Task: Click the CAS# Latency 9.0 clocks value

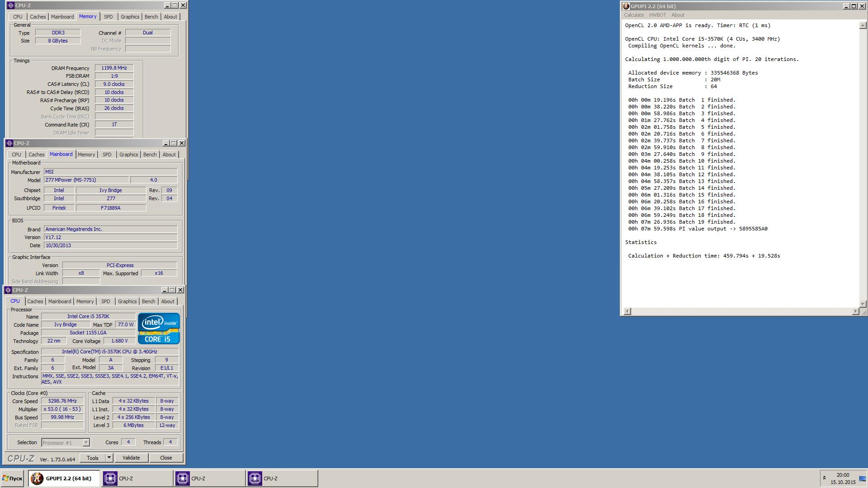Action: [x=114, y=84]
